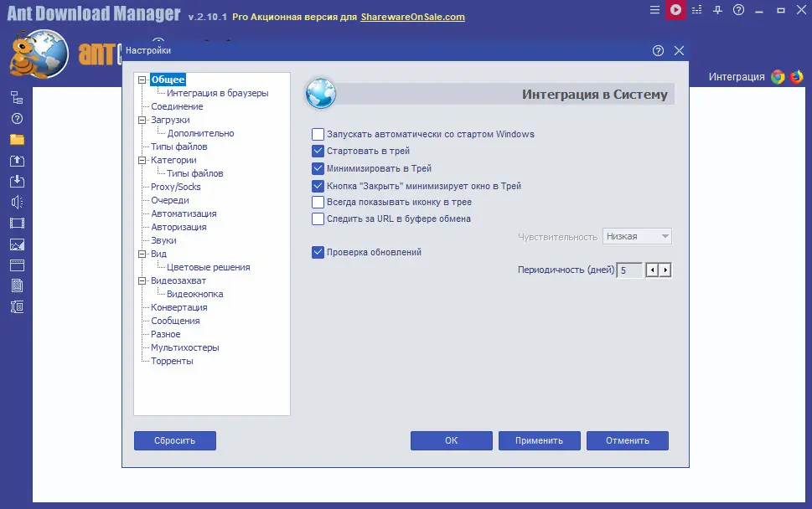Enable Всегда показывать иконку в трее
This screenshot has height=509, width=812.
tap(318, 203)
